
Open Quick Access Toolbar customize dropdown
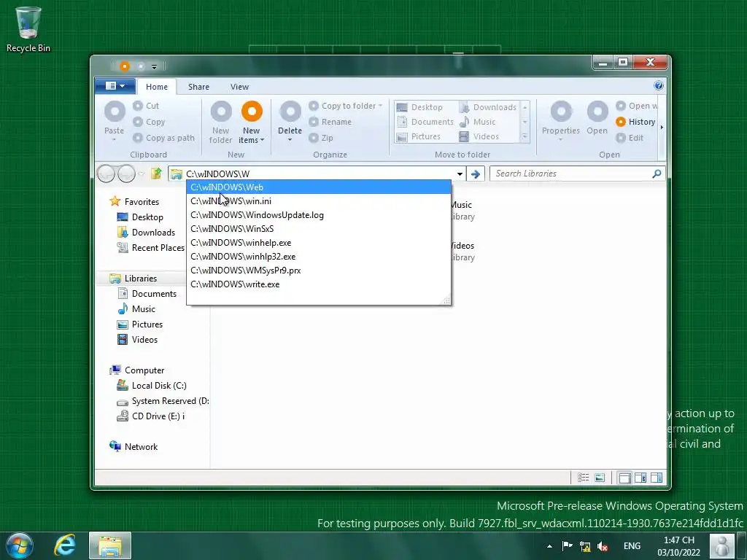pos(155,66)
